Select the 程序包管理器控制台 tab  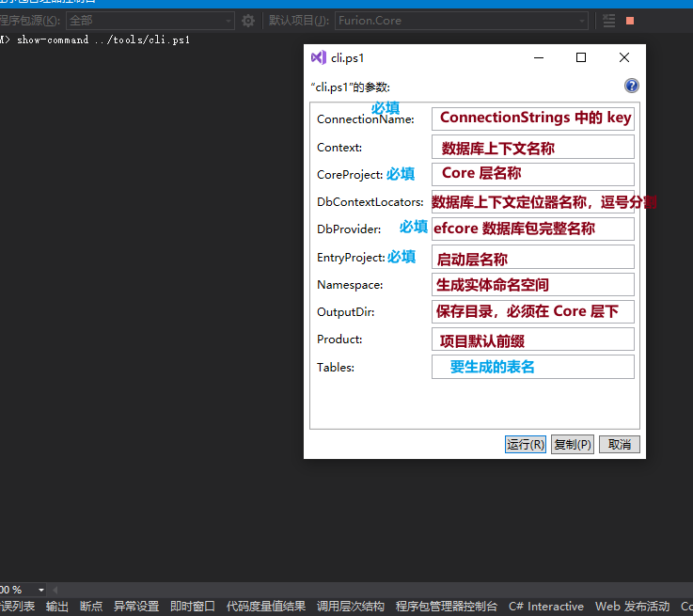(447, 607)
